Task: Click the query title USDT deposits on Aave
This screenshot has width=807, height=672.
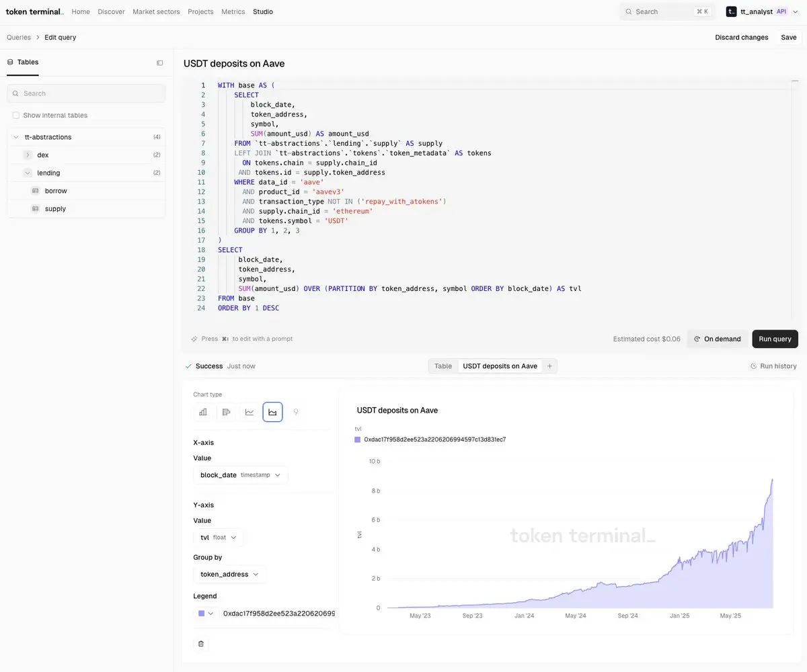Action: tap(234, 64)
